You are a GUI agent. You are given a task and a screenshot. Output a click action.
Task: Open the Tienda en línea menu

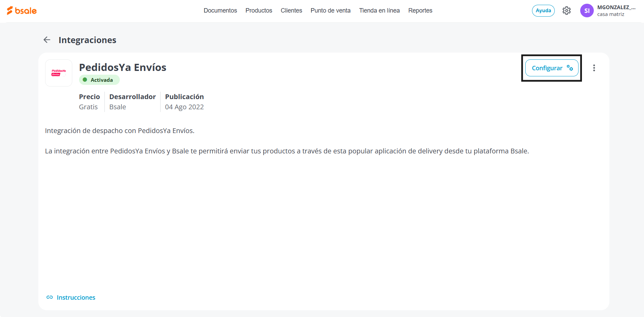[379, 11]
